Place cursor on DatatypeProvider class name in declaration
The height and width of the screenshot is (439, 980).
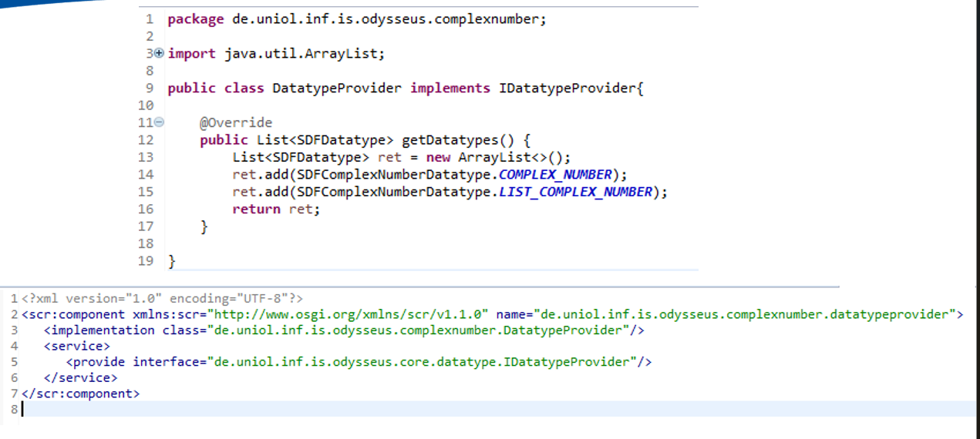point(336,88)
